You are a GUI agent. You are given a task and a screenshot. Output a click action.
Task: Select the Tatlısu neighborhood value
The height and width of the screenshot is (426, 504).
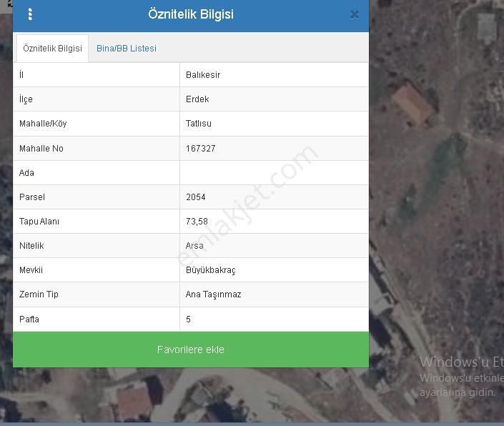pyautogui.click(x=198, y=124)
